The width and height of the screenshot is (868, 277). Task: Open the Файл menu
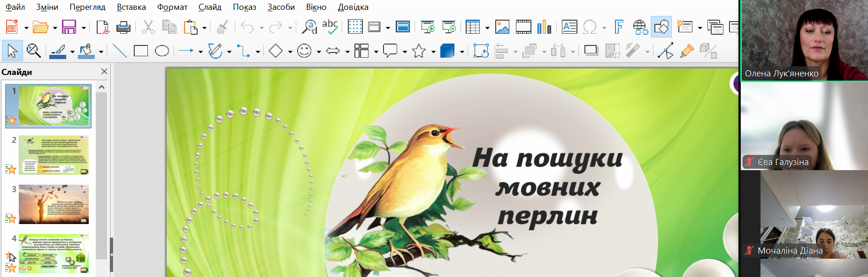click(x=15, y=7)
